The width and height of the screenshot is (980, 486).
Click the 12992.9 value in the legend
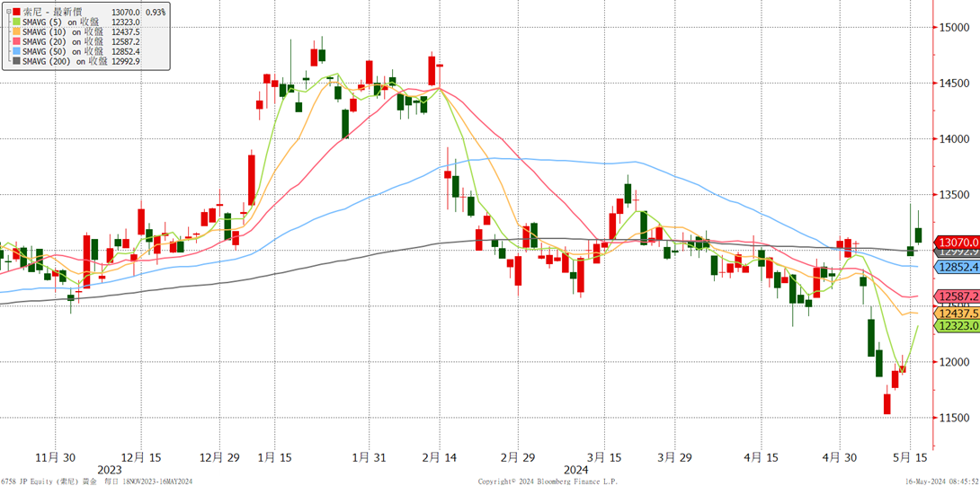click(x=126, y=62)
